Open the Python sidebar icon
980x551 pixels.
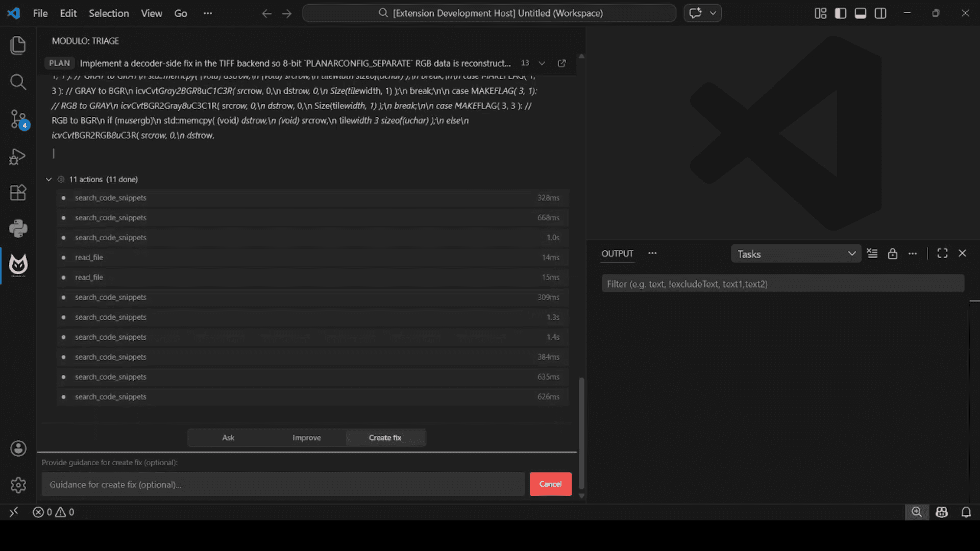18,229
